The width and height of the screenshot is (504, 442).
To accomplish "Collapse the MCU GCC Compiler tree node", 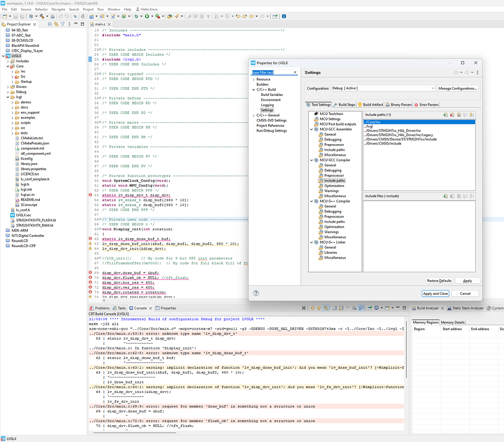I will pos(311,160).
